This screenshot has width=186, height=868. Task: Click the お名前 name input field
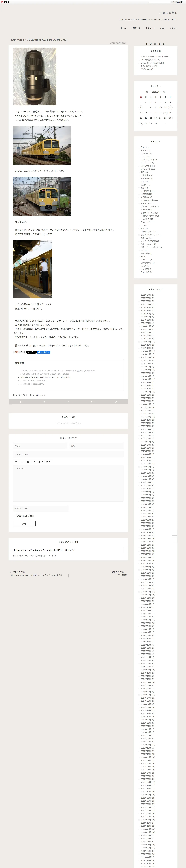coord(40,446)
